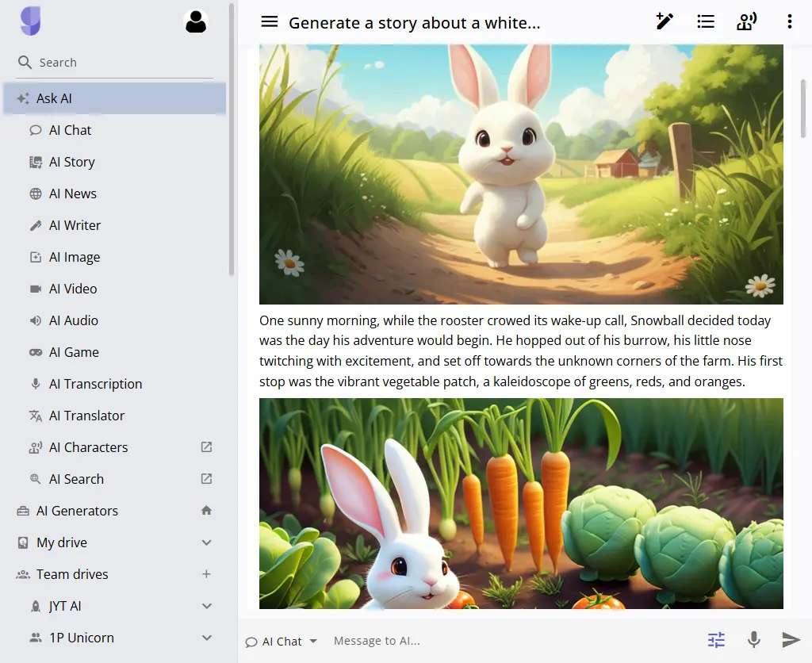Screen dimensions: 812x663
Task: Open AI Translator from sidebar
Action: tap(114, 416)
